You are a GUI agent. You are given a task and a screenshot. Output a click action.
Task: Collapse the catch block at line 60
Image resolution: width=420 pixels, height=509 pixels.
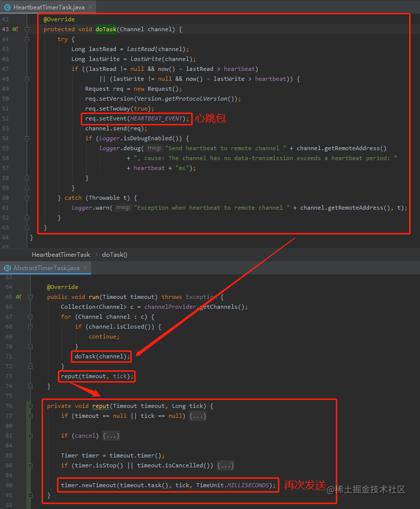(x=27, y=198)
